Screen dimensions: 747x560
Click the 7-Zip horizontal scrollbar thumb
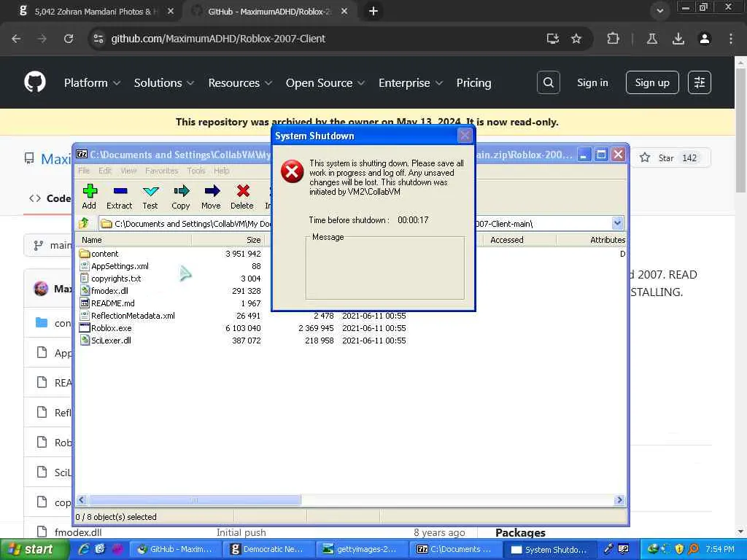pos(194,500)
